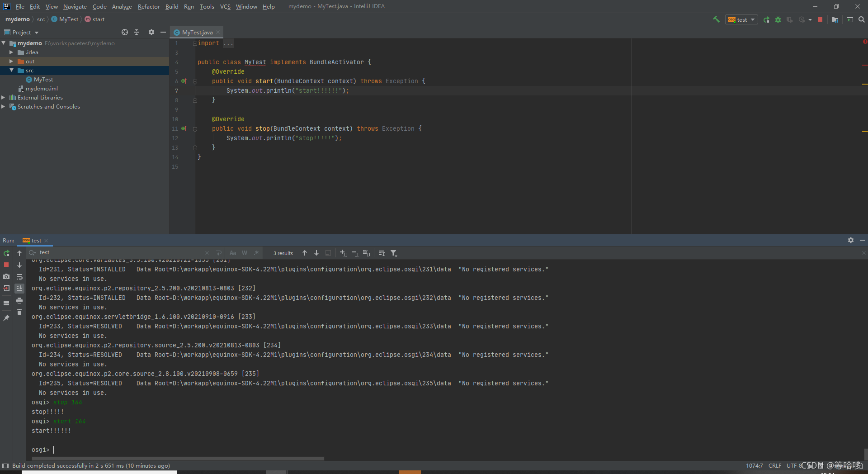This screenshot has width=868, height=474.
Task: Click the console search field containing 'test'
Action: [x=120, y=252]
